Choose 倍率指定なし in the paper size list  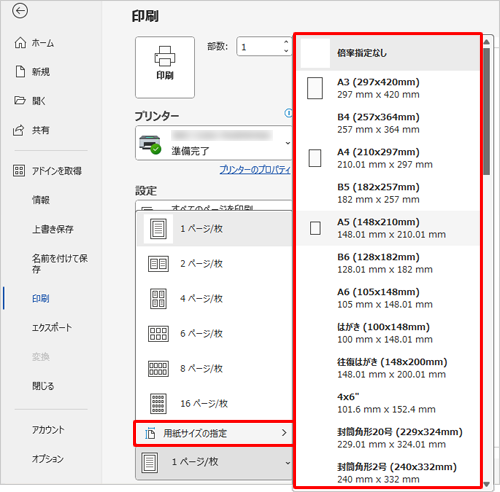pyautogui.click(x=388, y=53)
